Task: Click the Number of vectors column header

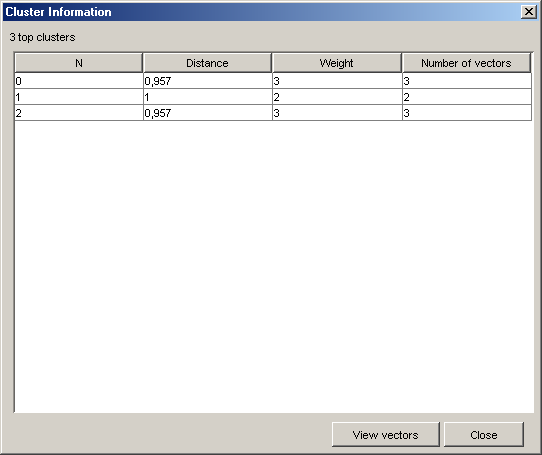Action: click(466, 63)
